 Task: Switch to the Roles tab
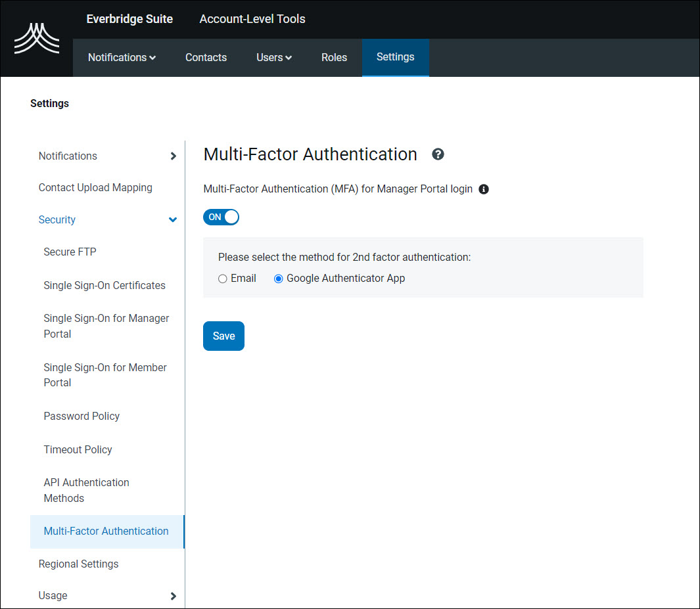click(x=334, y=57)
